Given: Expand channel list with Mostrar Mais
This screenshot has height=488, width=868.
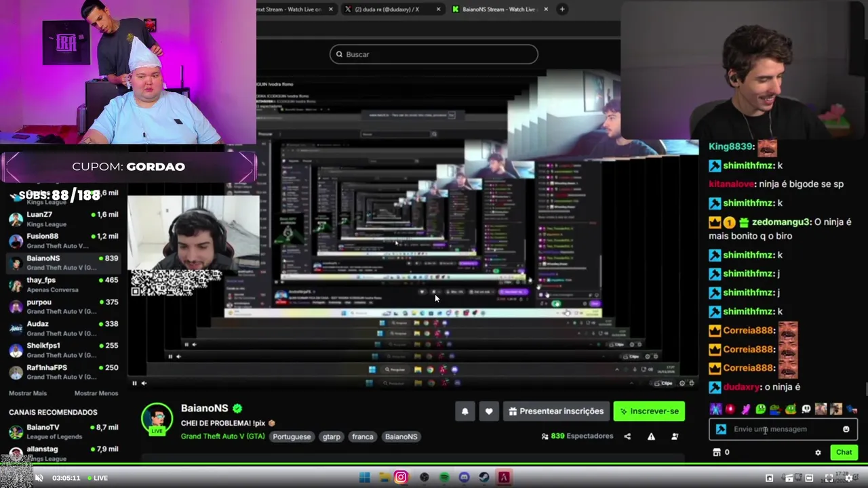Looking at the screenshot, I should point(28,393).
